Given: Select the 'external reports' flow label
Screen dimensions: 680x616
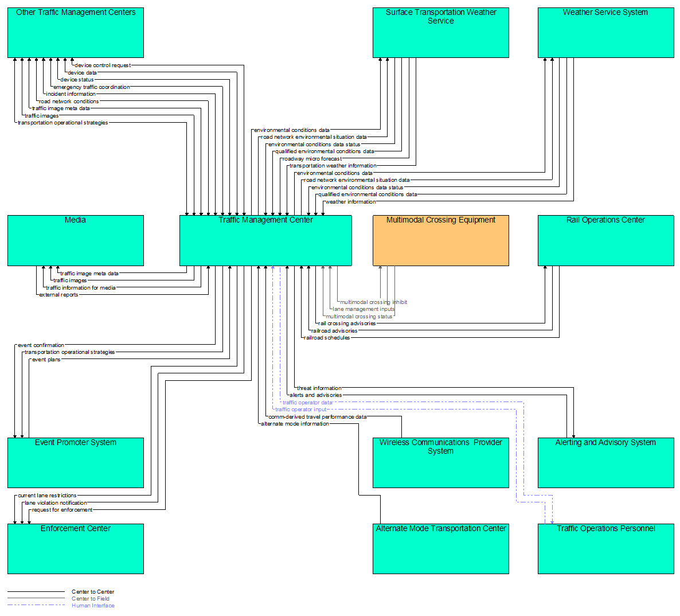Looking at the screenshot, I should [x=58, y=295].
